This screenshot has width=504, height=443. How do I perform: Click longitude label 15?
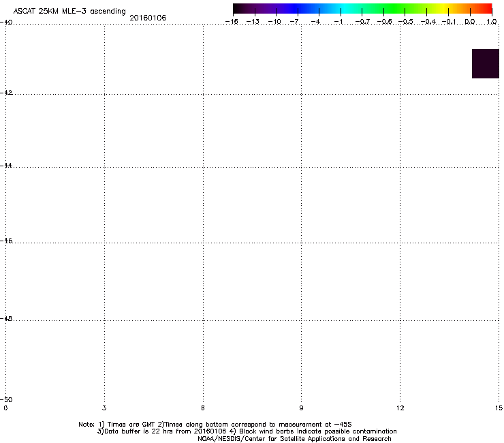coord(499,408)
